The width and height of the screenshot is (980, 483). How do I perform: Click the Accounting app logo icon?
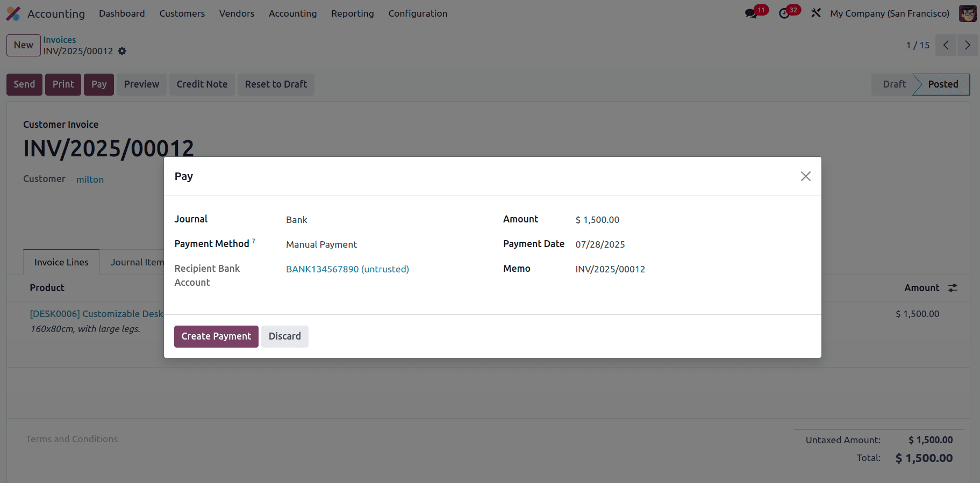pyautogui.click(x=13, y=13)
